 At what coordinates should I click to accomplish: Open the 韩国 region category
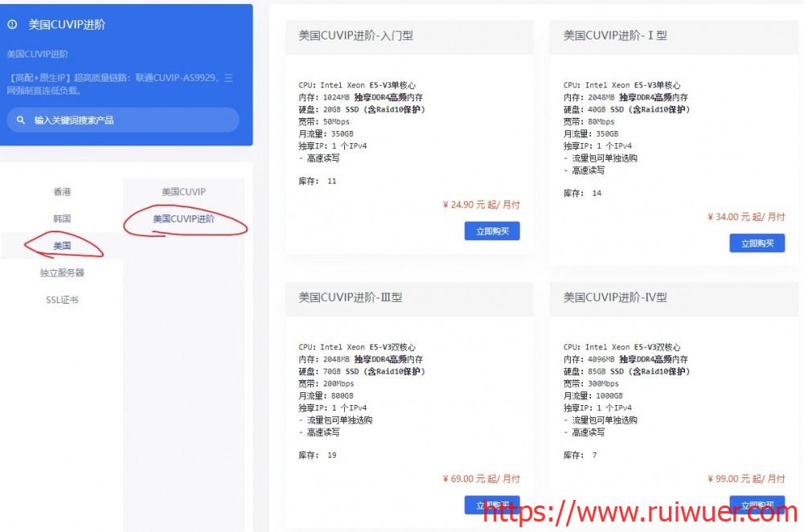[x=62, y=219]
